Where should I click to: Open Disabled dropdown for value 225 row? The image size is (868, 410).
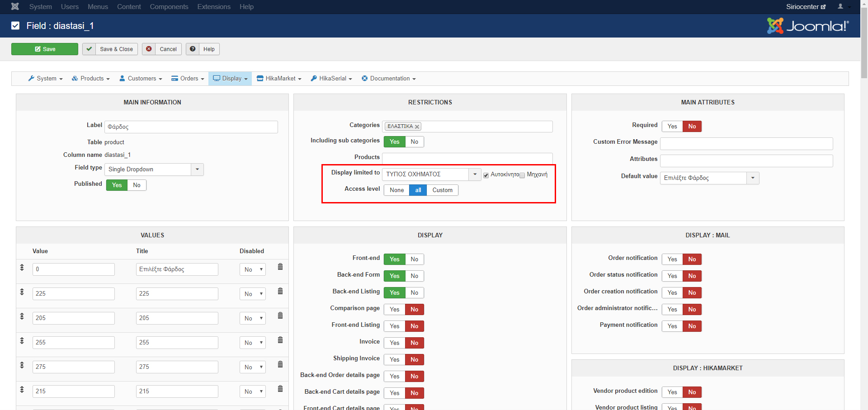click(253, 294)
